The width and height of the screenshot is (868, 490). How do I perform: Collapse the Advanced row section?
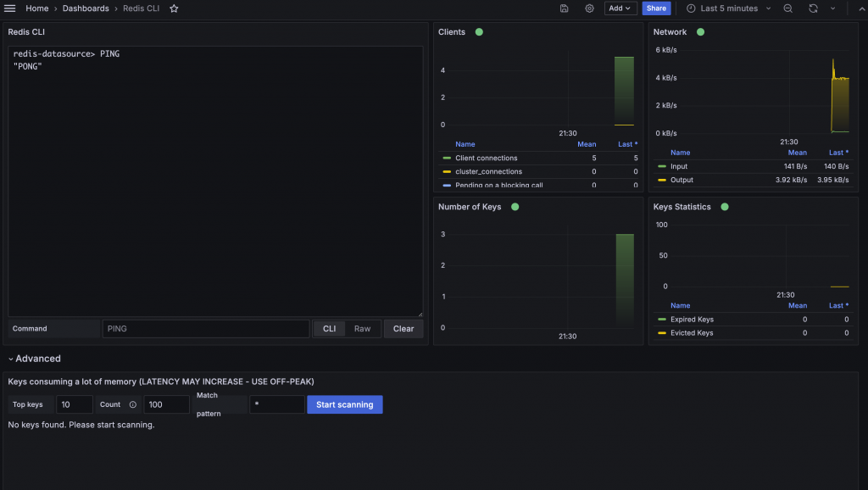tap(34, 359)
